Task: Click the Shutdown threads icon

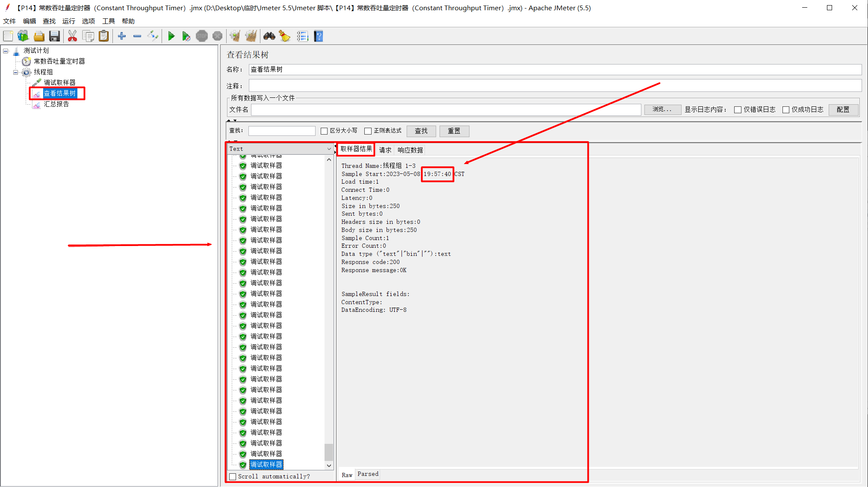Action: 217,36
